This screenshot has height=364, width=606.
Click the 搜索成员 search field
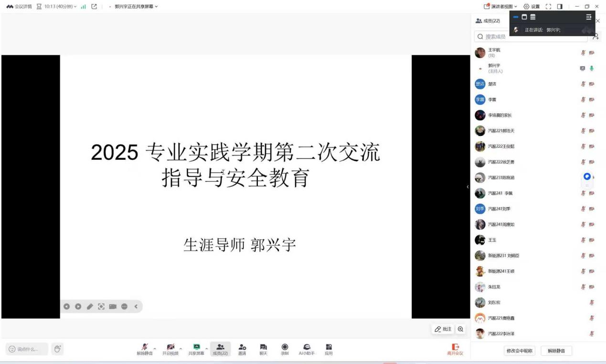tap(530, 37)
